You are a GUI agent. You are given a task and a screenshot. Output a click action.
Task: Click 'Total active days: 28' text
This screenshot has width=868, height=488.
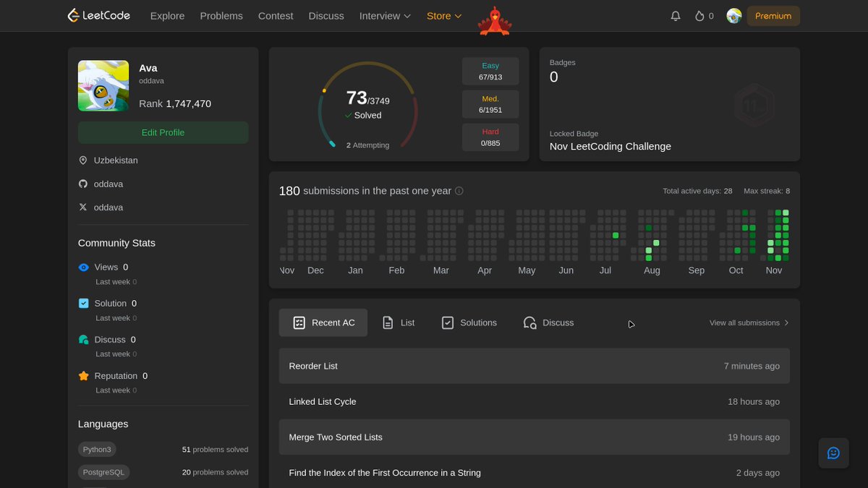tap(697, 191)
